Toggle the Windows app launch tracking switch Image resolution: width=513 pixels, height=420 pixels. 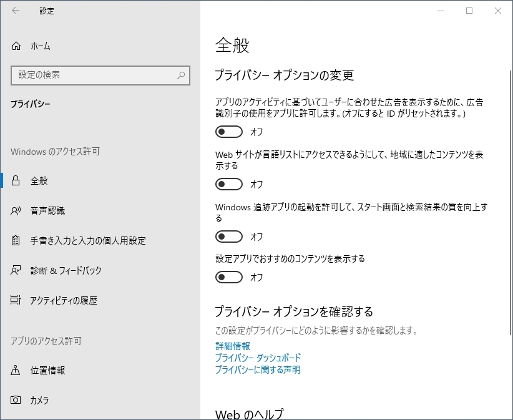tap(228, 237)
